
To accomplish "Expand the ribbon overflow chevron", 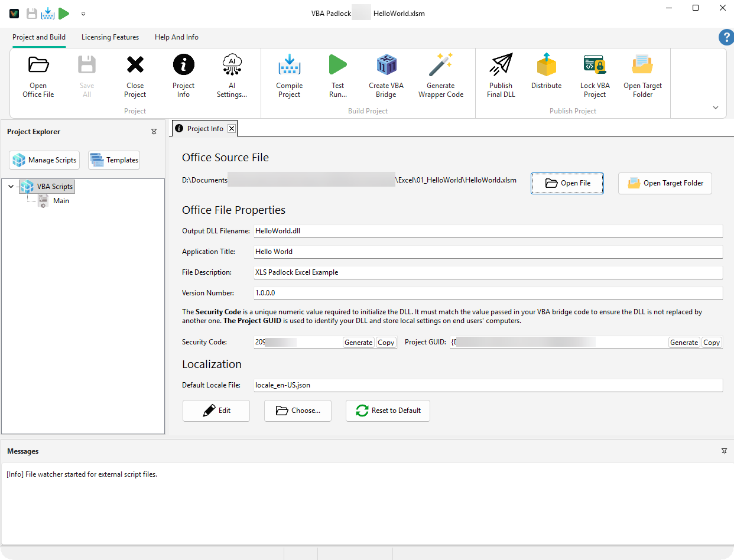I will tap(715, 108).
